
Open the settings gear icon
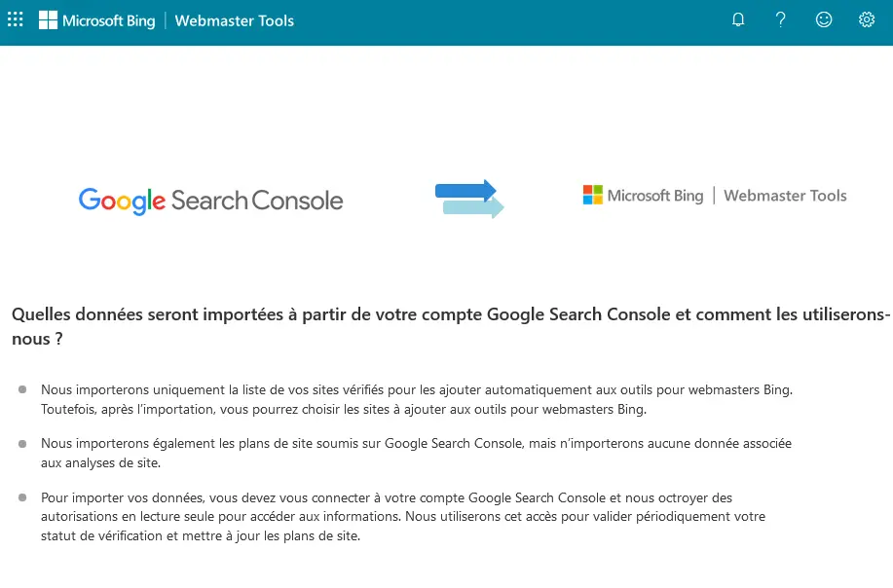point(866,19)
